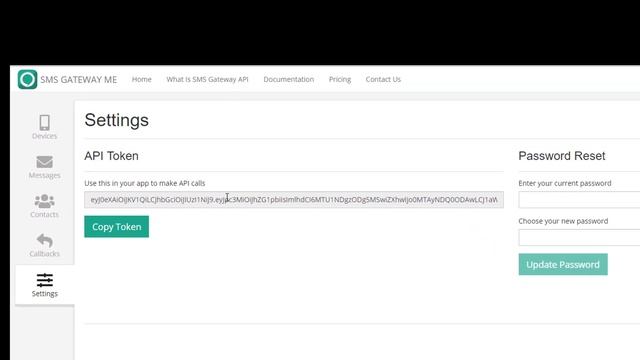Open What Is SMS Gateway API page
Viewport: 640px width, 360px height.
point(207,79)
